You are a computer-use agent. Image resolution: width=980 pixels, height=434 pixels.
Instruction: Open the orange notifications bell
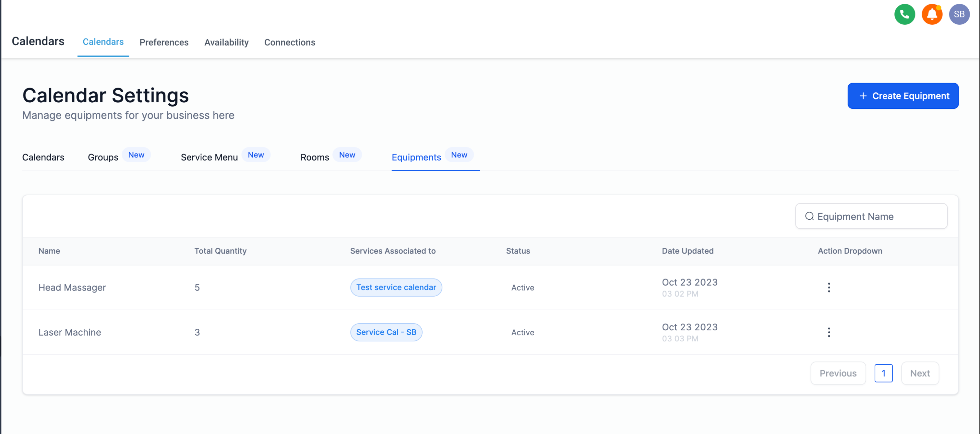pos(932,15)
